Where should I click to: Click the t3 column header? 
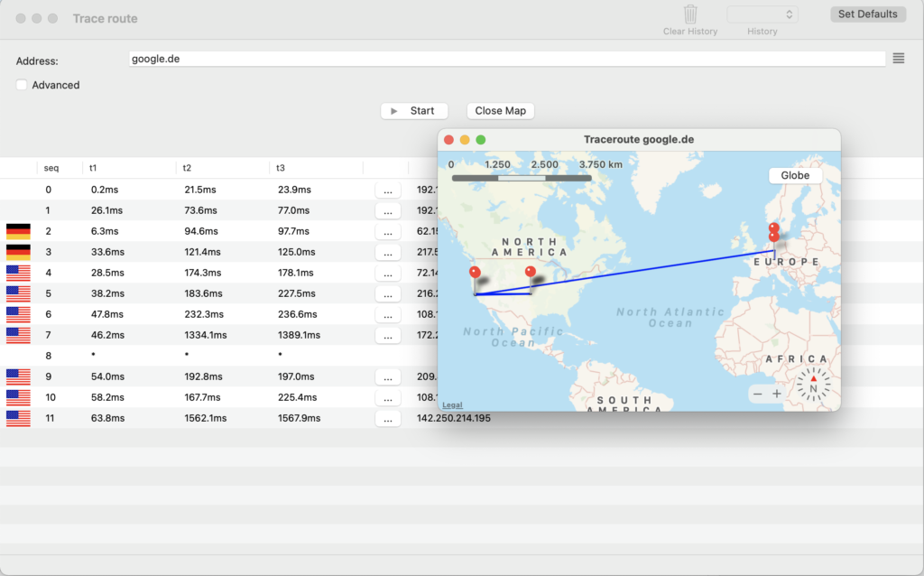tap(281, 168)
